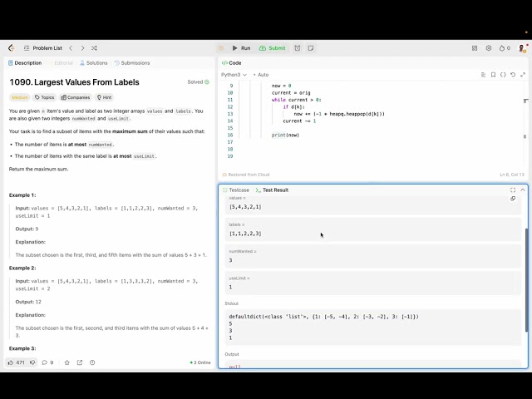Open the user profile avatar

coord(523,48)
